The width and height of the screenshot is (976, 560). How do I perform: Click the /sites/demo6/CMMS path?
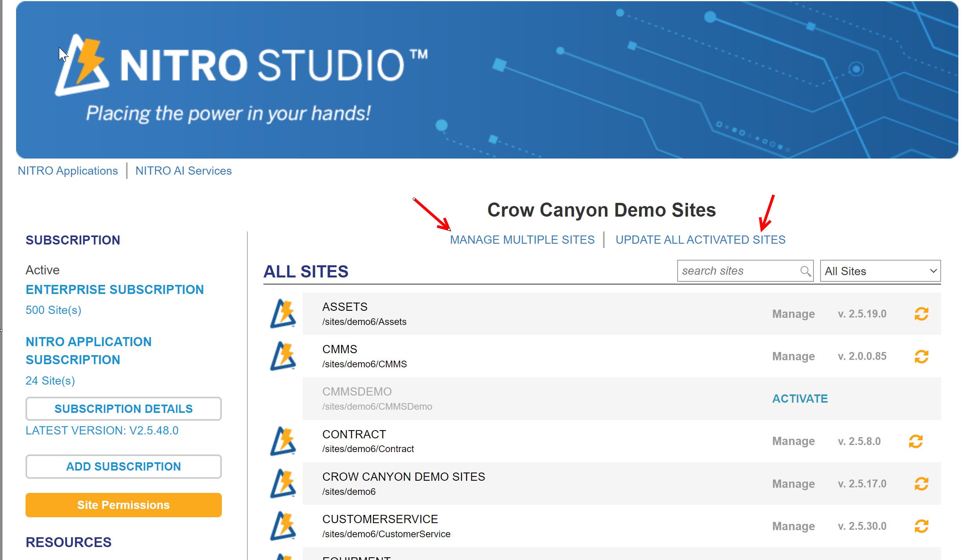364,364
